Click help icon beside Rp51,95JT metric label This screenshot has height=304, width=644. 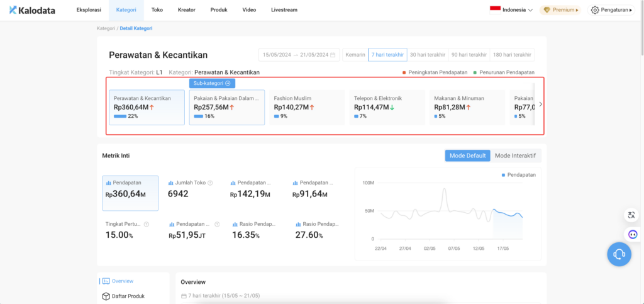point(217,224)
